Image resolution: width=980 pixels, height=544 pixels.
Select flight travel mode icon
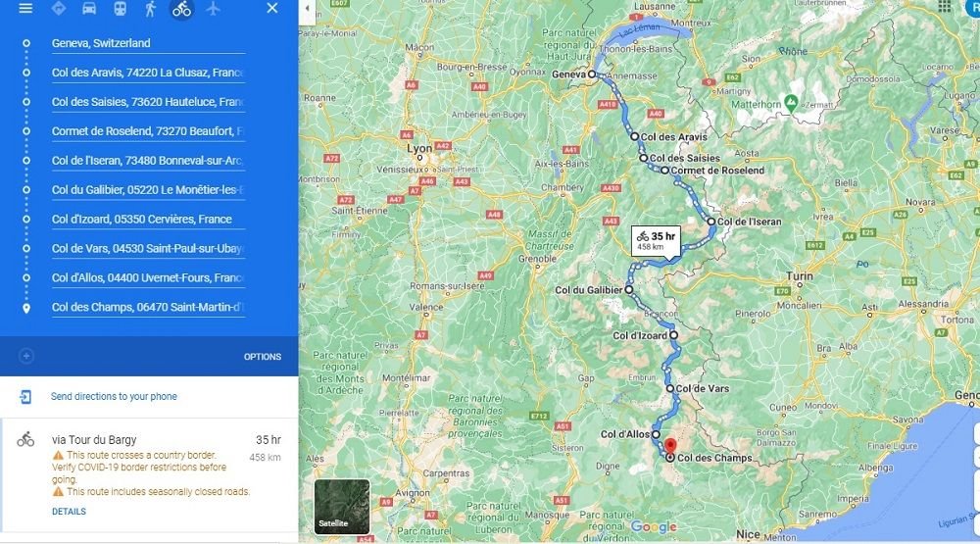(213, 9)
